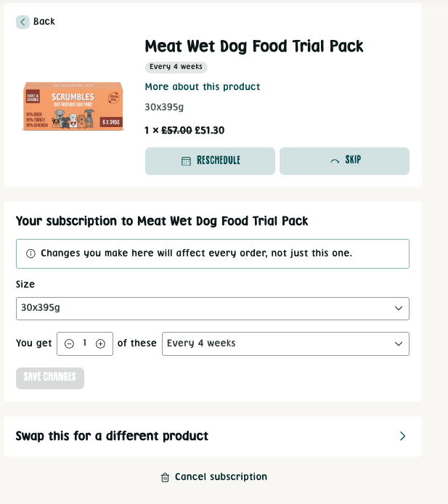Click the quantity number field
Screen dimensions: 448x504
coord(85,344)
